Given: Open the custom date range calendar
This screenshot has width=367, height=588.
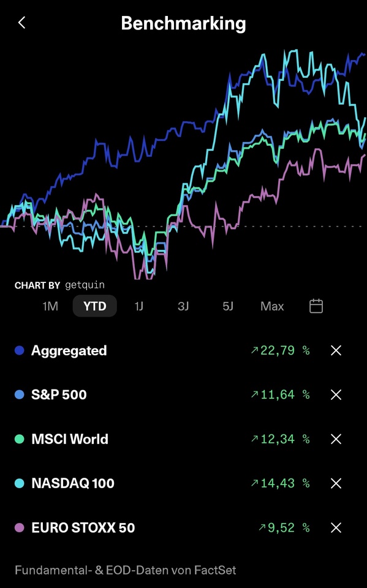Looking at the screenshot, I should coord(316,306).
